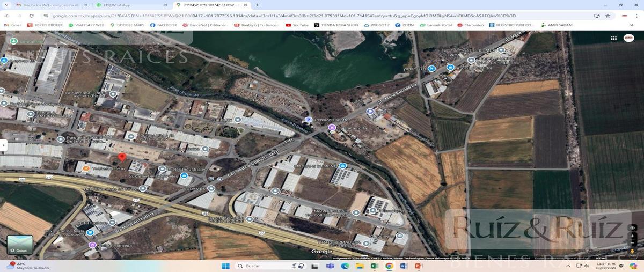Open the FACEBOOK bookmark

coord(164,25)
